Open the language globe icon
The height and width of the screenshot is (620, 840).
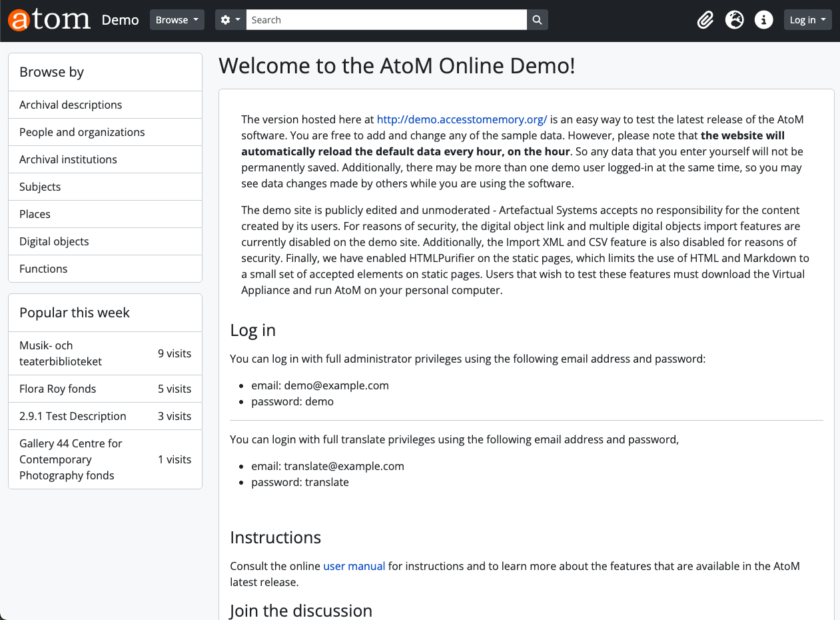pyautogui.click(x=734, y=20)
